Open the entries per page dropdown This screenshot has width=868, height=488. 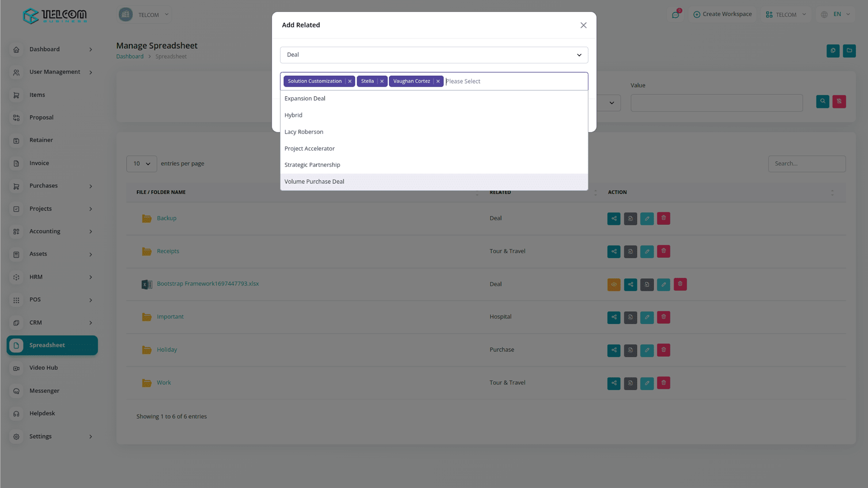pyautogui.click(x=142, y=164)
